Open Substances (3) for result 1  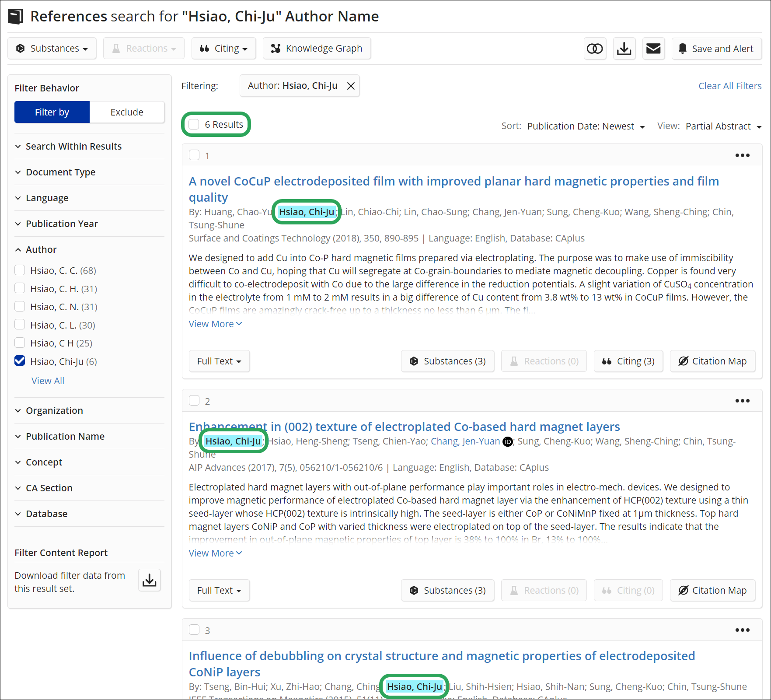448,361
